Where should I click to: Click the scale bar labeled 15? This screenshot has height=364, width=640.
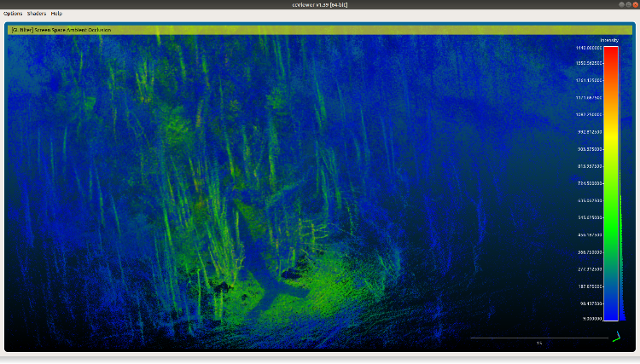(x=538, y=339)
